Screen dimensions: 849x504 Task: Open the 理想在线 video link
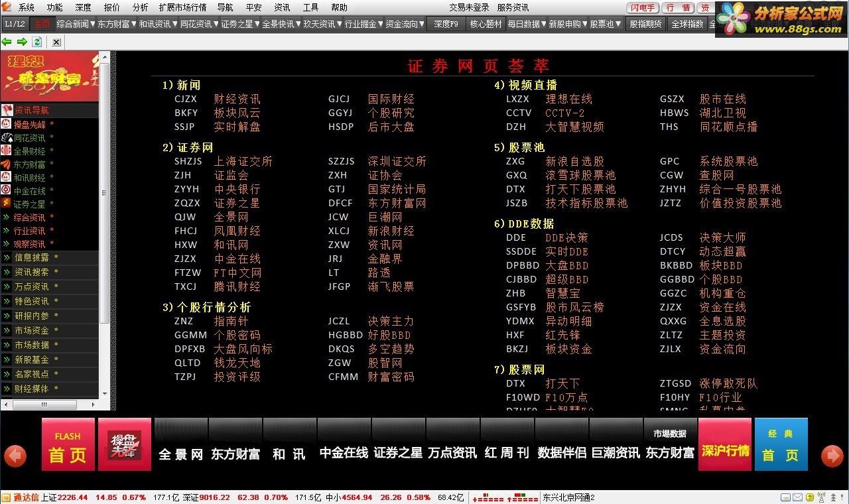pyautogui.click(x=568, y=99)
